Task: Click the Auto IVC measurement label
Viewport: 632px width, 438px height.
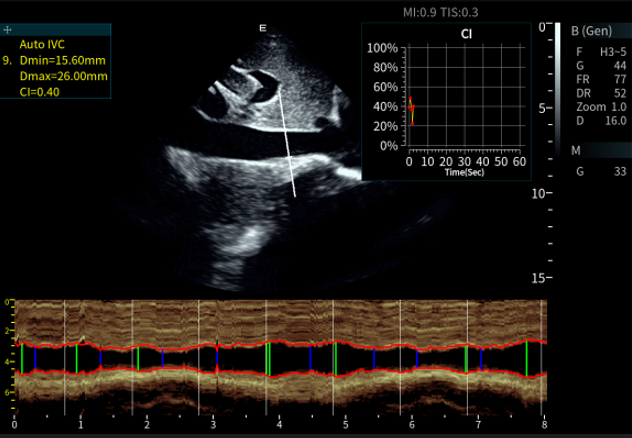Action: (x=41, y=45)
